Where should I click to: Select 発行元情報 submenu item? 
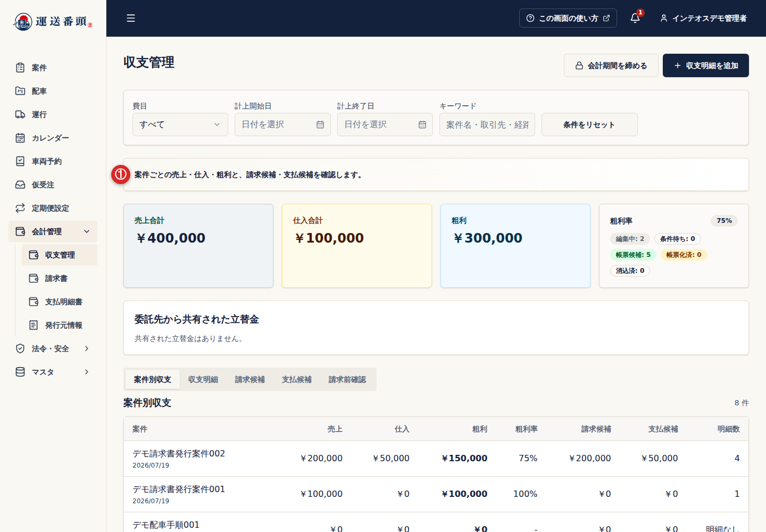(x=60, y=325)
